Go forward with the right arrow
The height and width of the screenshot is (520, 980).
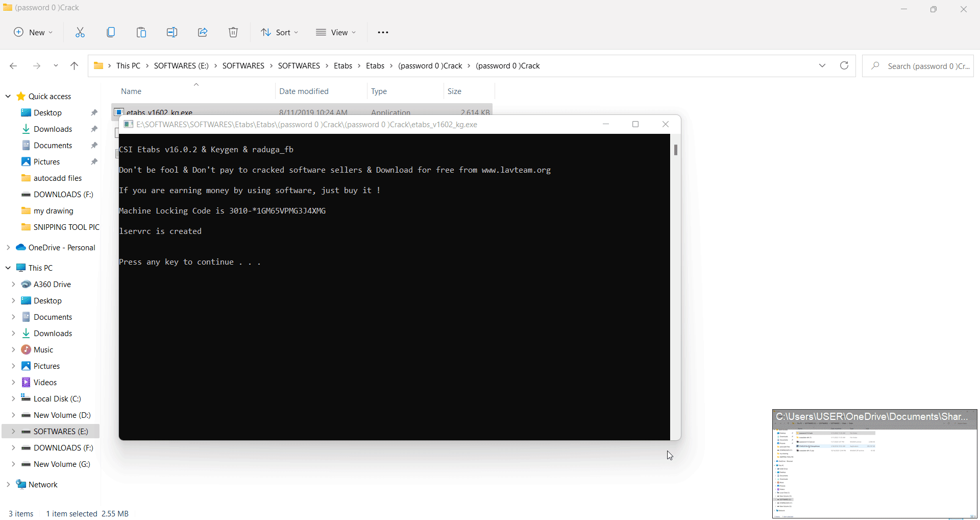37,66
